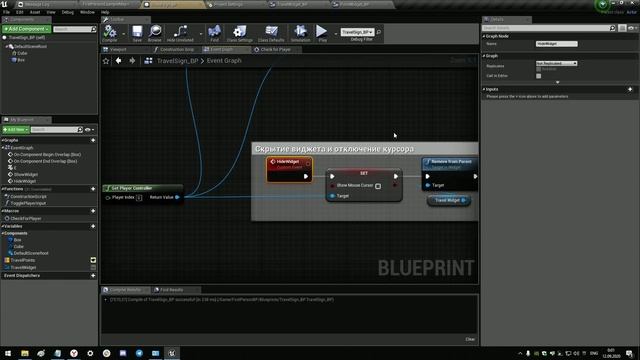Click the Compile toolbar icon
The height and width of the screenshot is (360, 640).
109,33
